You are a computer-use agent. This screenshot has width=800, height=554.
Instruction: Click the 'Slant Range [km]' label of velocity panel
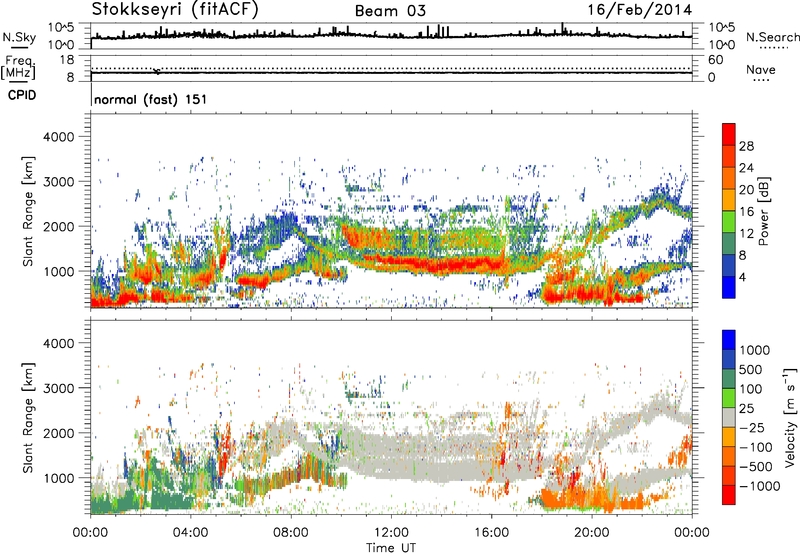click(28, 417)
